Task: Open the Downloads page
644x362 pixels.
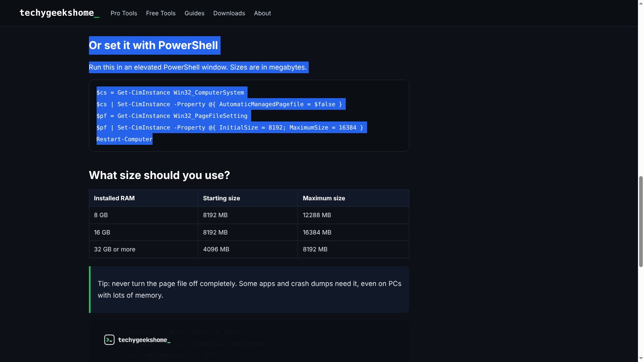Action: click(229, 13)
